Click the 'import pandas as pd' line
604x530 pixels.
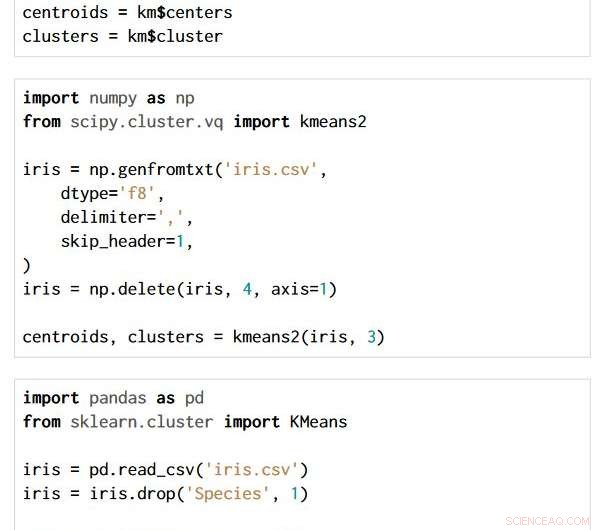tap(113, 398)
